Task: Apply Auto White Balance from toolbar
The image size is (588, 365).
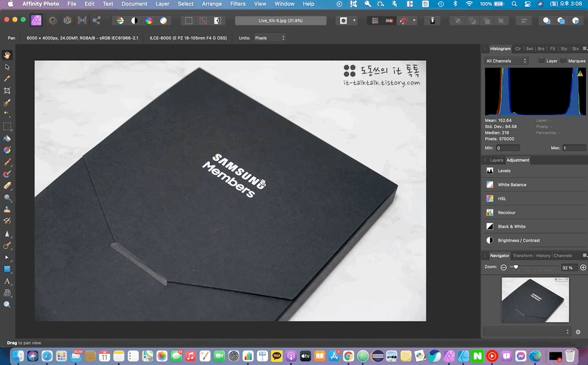Action: (163, 21)
